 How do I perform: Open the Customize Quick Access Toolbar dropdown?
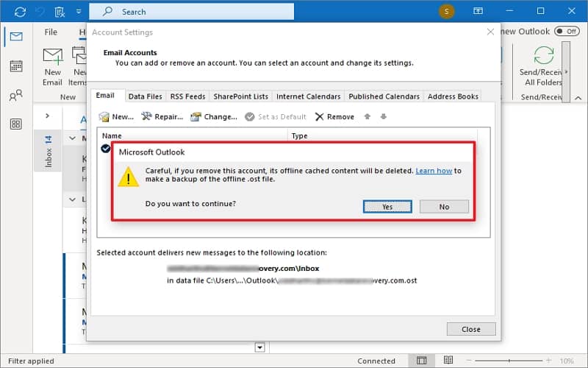pyautogui.click(x=79, y=12)
